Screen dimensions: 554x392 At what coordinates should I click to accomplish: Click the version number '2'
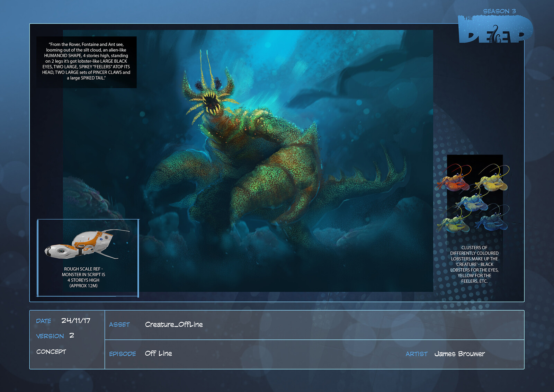click(x=72, y=335)
